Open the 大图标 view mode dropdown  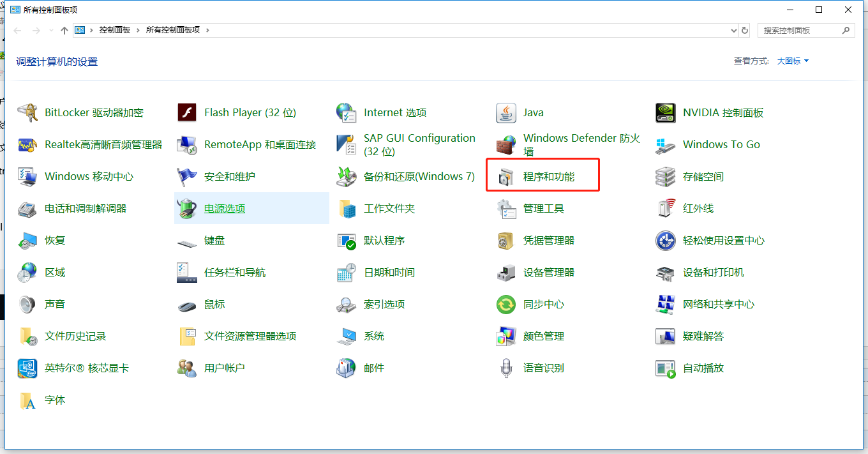click(x=793, y=61)
